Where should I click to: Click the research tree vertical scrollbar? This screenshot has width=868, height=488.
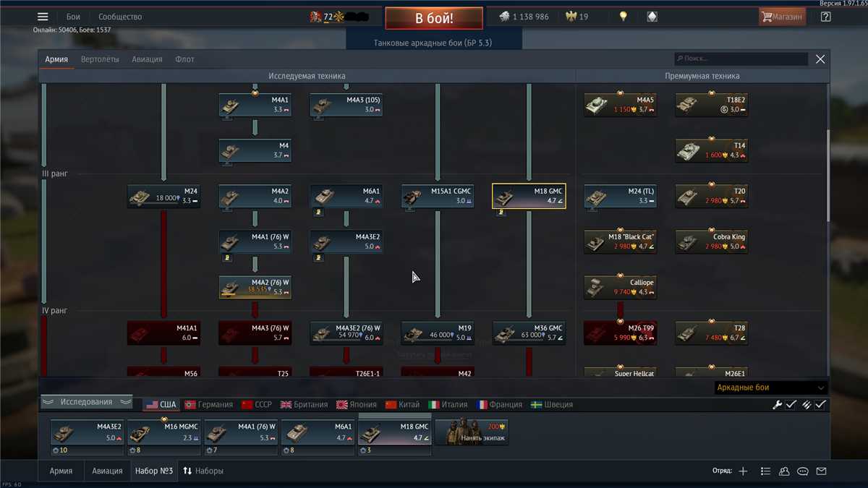pos(828,176)
